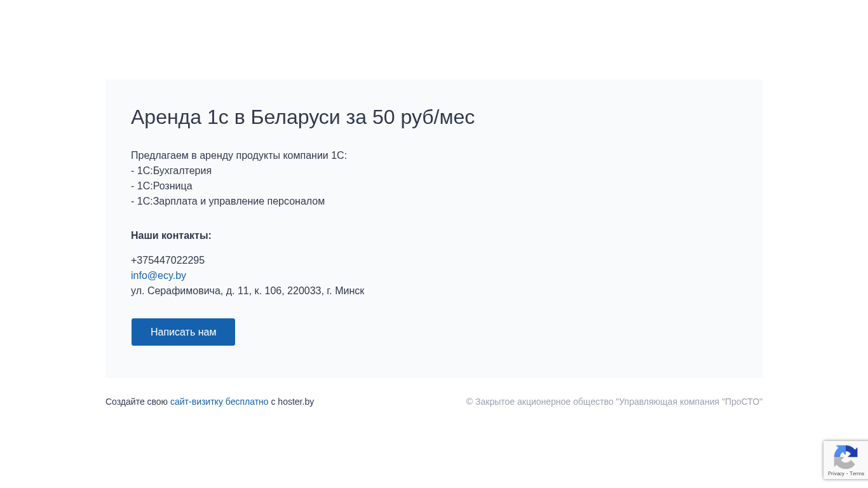
Task: Click the street name "ул. Серафимовича"
Action: point(177,291)
